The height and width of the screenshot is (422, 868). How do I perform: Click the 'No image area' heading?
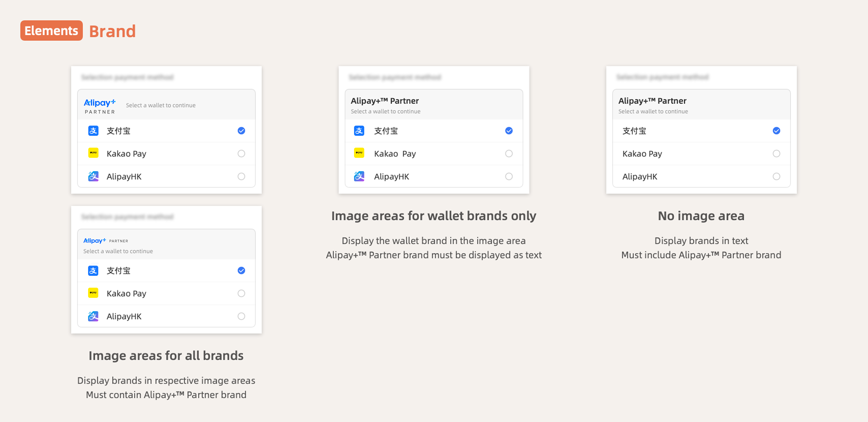coord(701,216)
